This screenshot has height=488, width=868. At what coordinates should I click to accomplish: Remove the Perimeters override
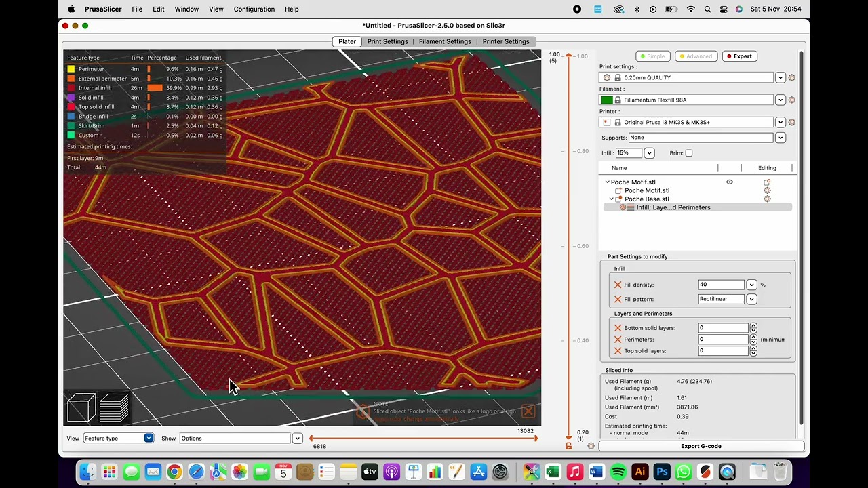pyautogui.click(x=617, y=340)
